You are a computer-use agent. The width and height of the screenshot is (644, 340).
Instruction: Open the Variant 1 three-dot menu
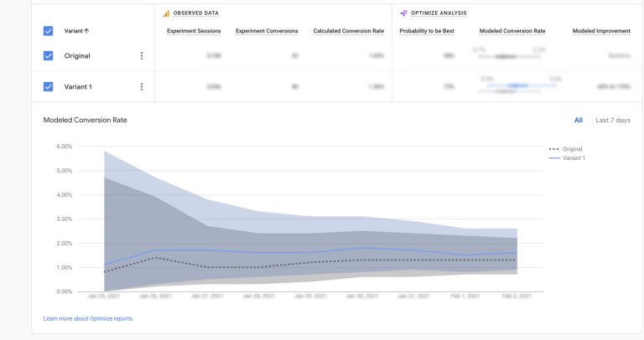point(142,86)
